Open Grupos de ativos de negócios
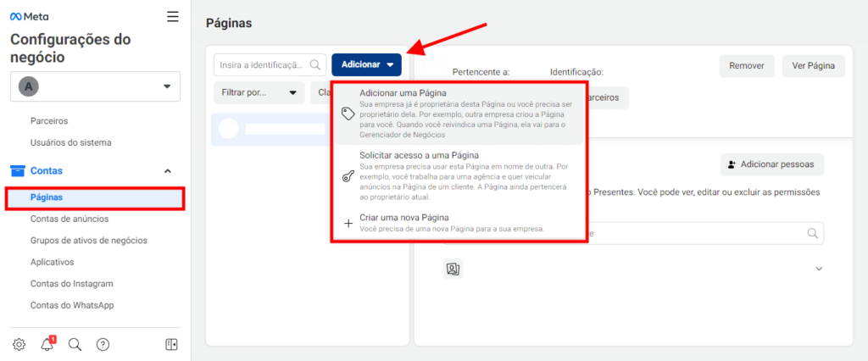The image size is (868, 361). tap(88, 241)
